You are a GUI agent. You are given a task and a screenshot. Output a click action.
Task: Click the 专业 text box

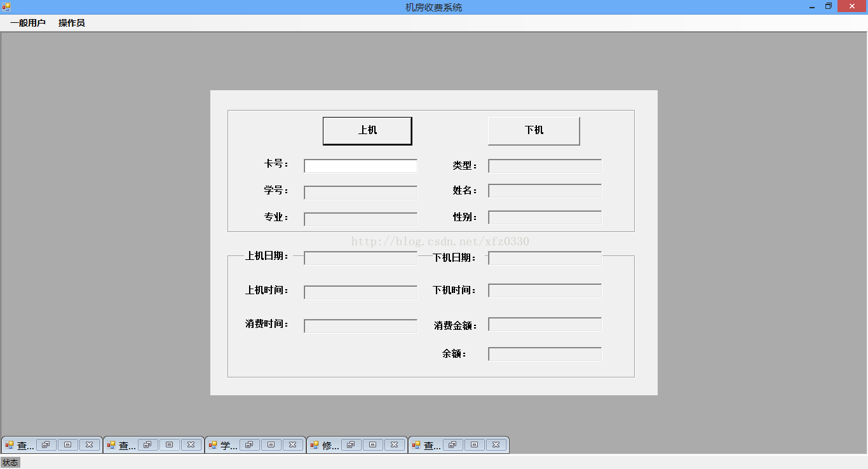pyautogui.click(x=360, y=219)
